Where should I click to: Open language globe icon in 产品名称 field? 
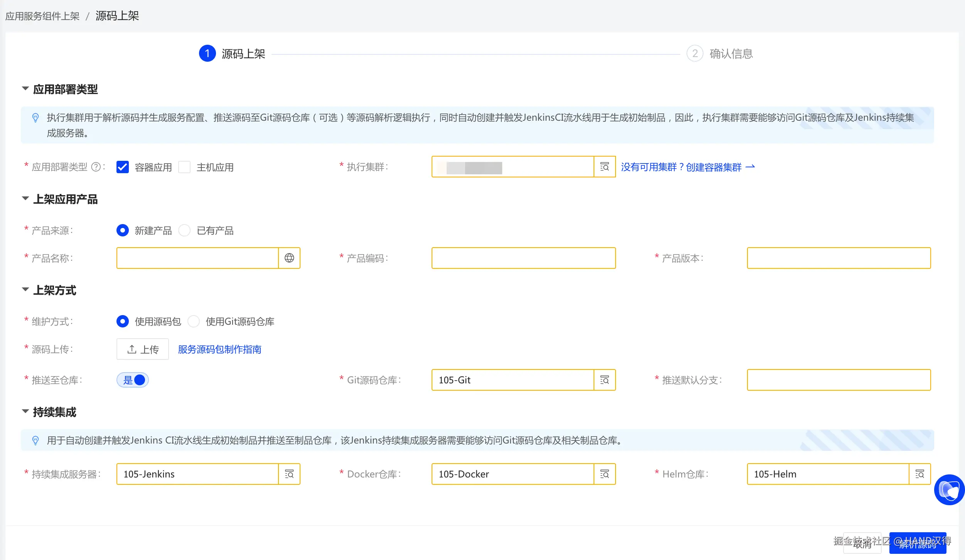pos(289,258)
